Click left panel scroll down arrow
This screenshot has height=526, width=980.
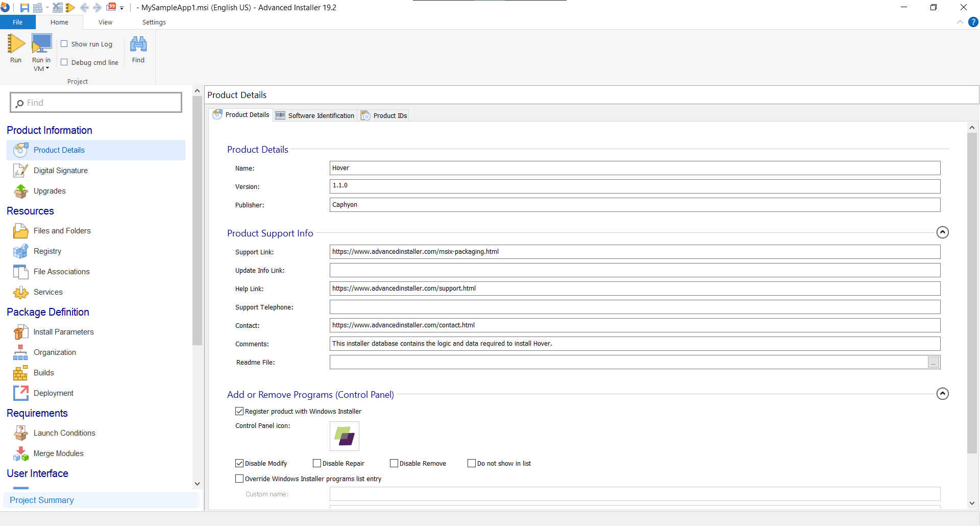pos(198,484)
